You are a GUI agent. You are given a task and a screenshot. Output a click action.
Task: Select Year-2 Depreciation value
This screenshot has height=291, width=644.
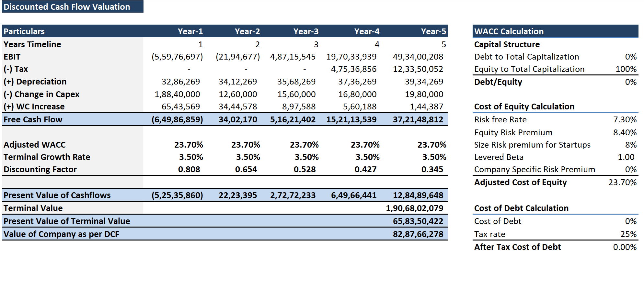(237, 82)
